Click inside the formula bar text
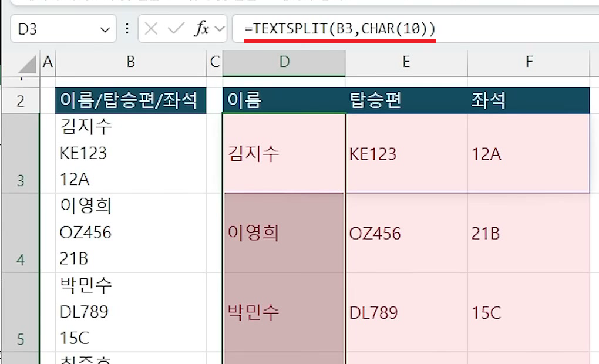 339,29
